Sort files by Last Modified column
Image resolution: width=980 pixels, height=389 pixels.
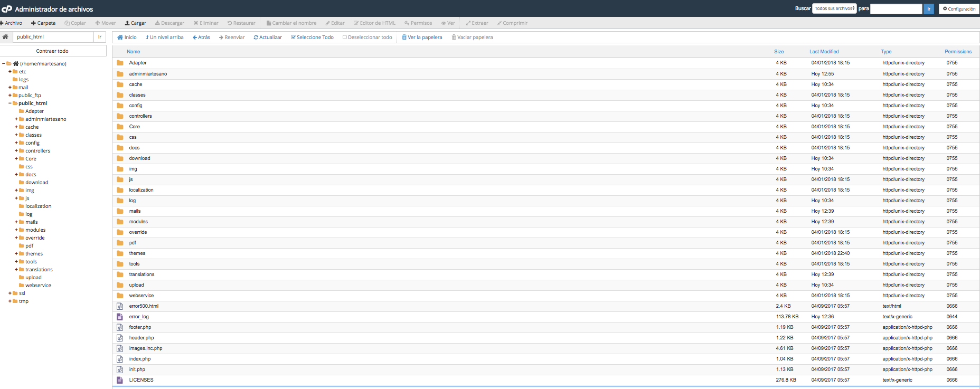824,52
